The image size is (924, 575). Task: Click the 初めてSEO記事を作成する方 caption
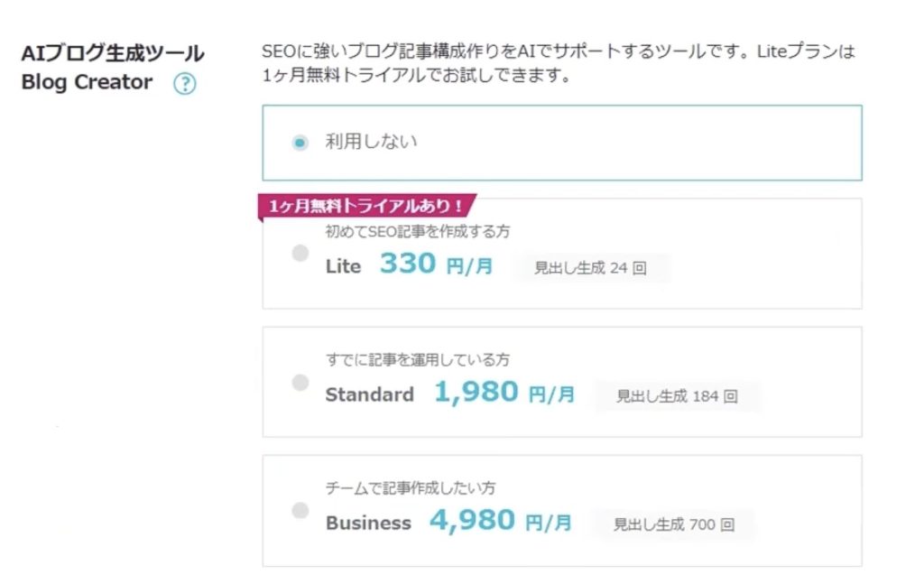tap(417, 231)
